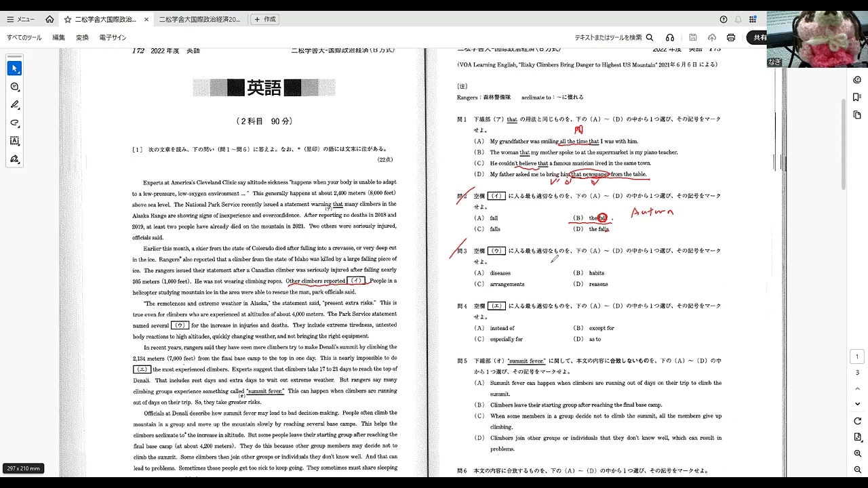
Task: Select the arrow selection tool
Action: 14,68
